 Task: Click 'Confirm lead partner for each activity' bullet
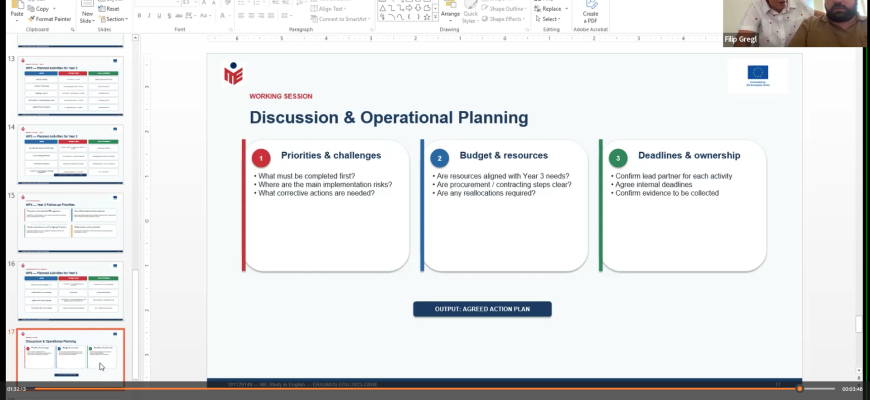(x=674, y=176)
